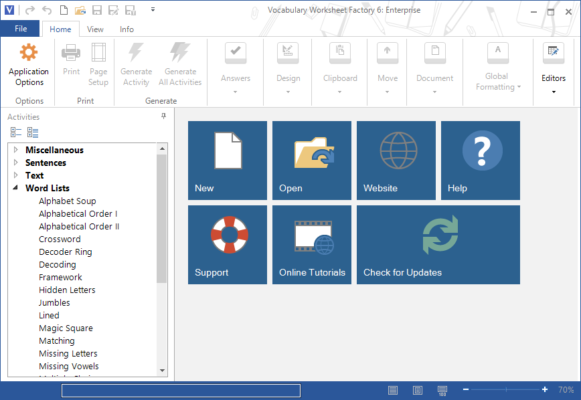Switch to the Home ribbon tab

click(x=60, y=29)
